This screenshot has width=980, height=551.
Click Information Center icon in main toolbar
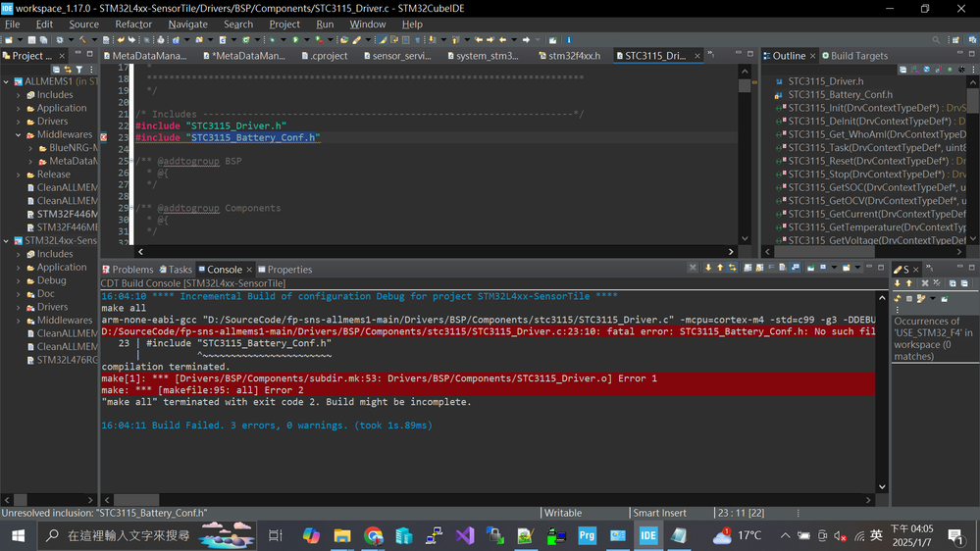point(568,40)
